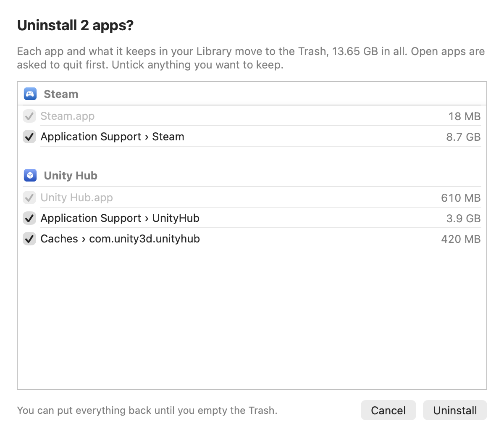504x437 pixels.
Task: Click the 420 MB size value
Action: pos(461,239)
